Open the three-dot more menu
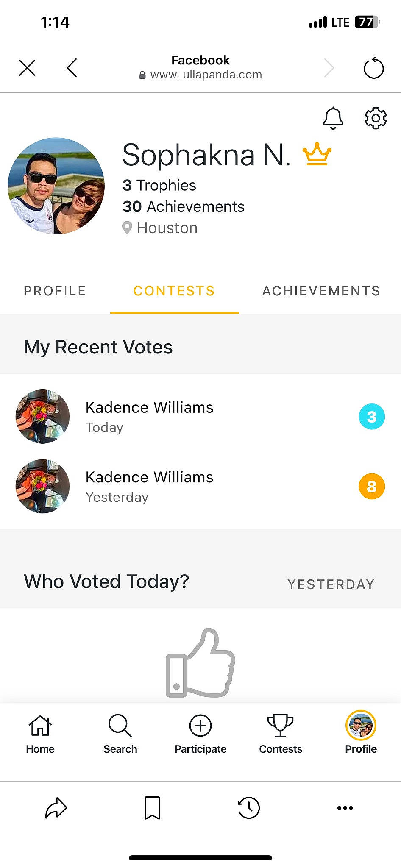Image resolution: width=401 pixels, height=868 pixels. click(345, 807)
